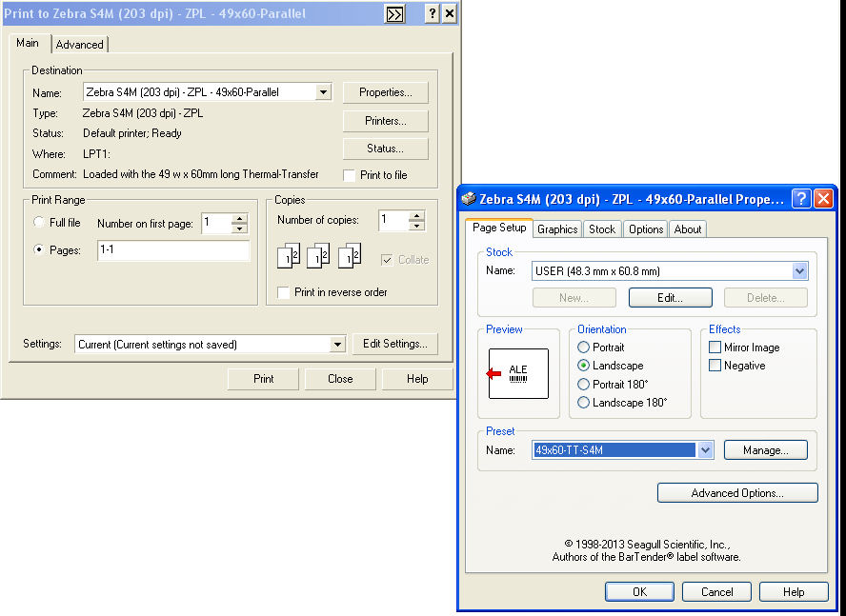Click Edit Settings... button
This screenshot has width=846, height=616.
(x=395, y=344)
